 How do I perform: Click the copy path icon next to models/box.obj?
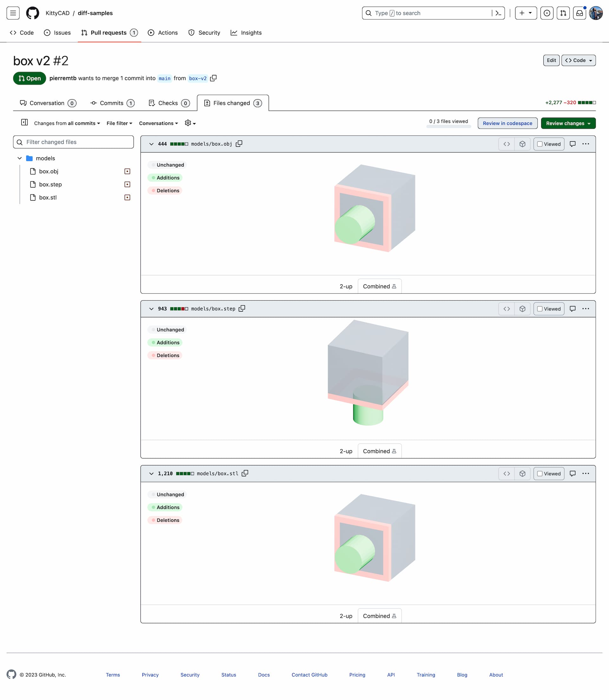[x=239, y=143]
